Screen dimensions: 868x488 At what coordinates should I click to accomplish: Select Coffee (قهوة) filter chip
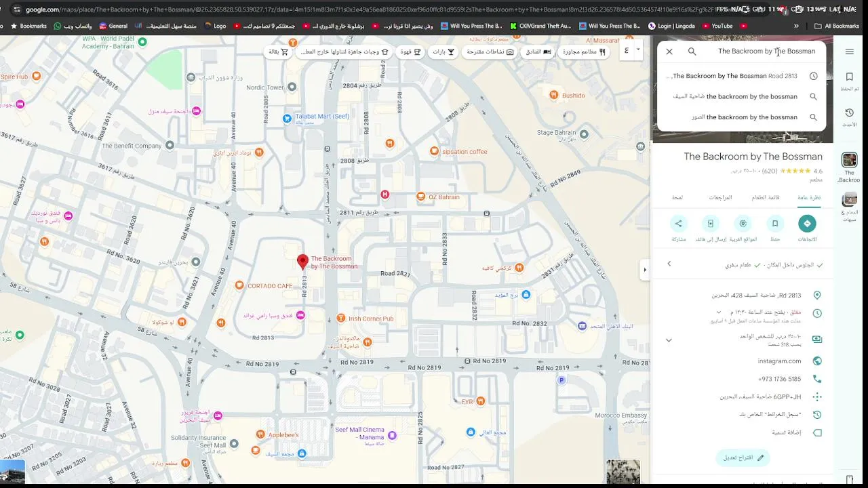(411, 52)
